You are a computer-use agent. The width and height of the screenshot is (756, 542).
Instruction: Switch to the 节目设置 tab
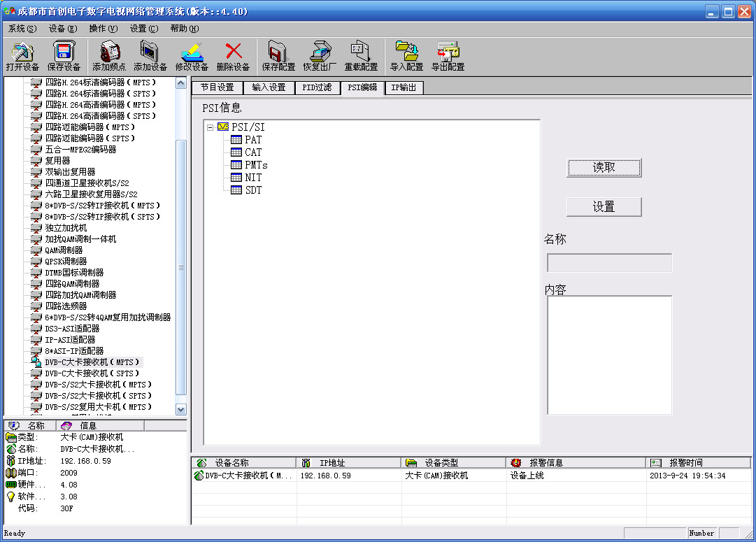pos(217,87)
